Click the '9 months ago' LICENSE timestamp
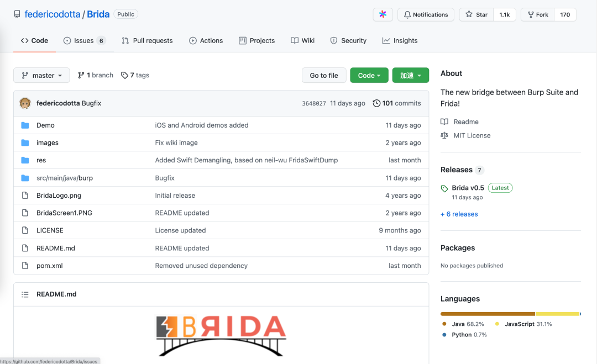Image resolution: width=597 pixels, height=364 pixels. point(400,230)
